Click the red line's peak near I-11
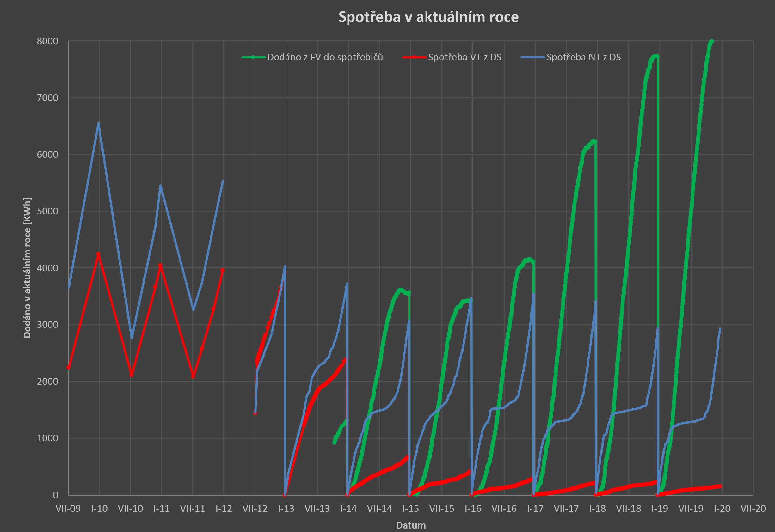775x532 pixels. [160, 265]
